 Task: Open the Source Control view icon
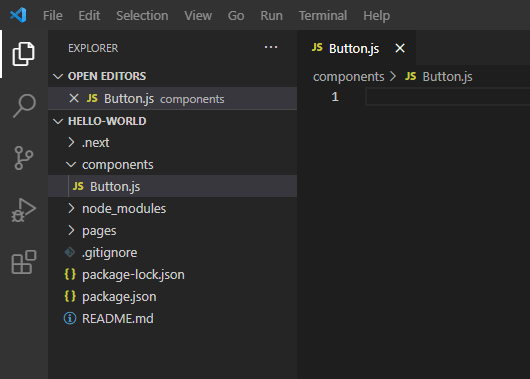coord(24,158)
